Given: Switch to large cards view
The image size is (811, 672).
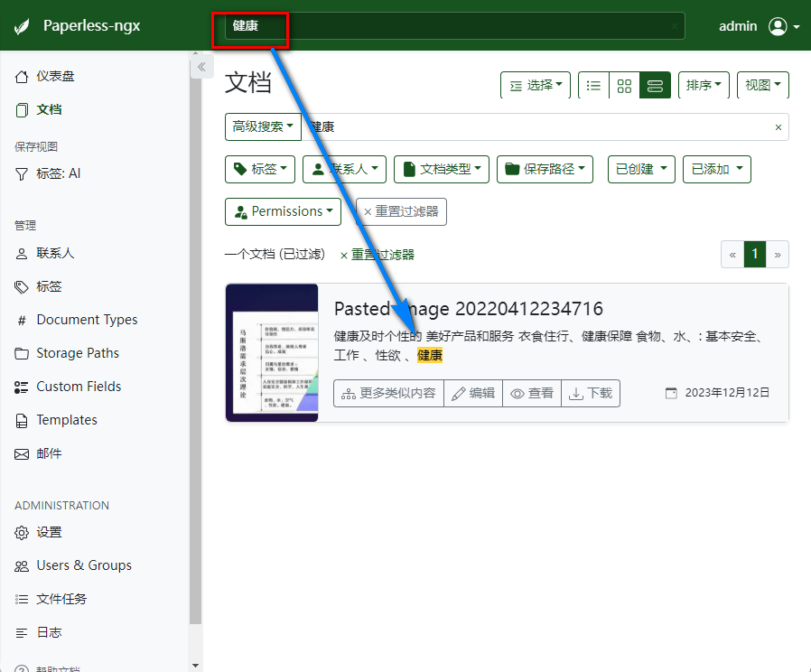Looking at the screenshot, I should [x=656, y=85].
